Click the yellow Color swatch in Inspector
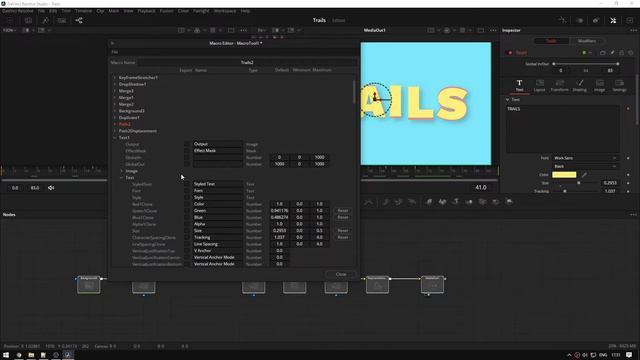This screenshot has width=640, height=360. (x=564, y=175)
